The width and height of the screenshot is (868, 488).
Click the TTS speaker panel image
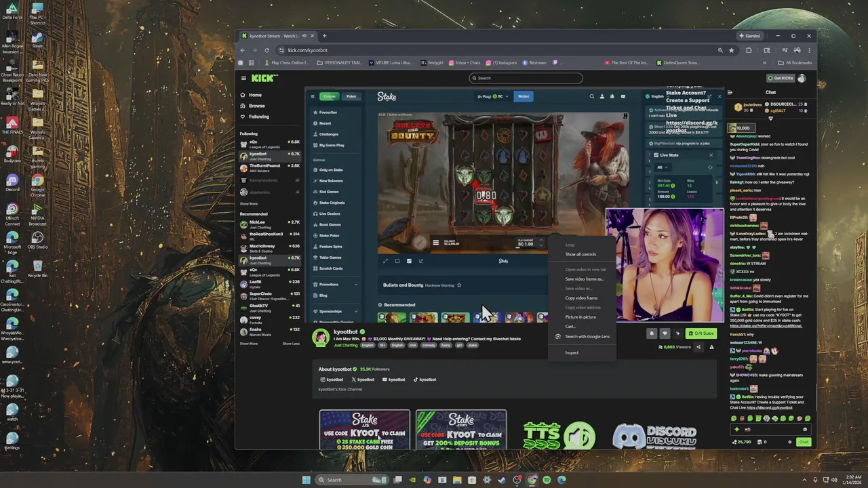coord(559,436)
